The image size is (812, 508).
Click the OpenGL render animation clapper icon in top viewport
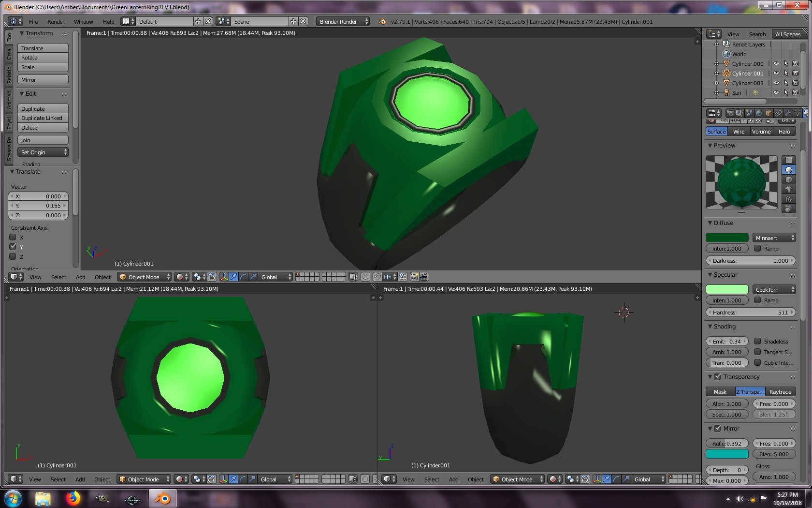[x=424, y=277]
